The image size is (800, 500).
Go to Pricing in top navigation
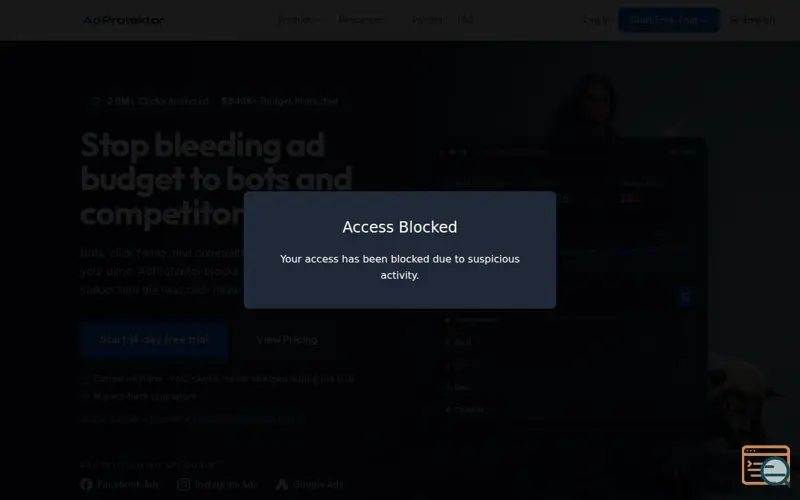pyautogui.click(x=427, y=20)
